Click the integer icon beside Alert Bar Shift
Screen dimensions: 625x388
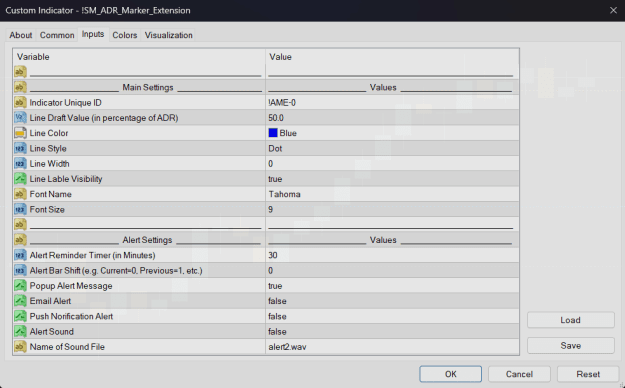[20, 270]
